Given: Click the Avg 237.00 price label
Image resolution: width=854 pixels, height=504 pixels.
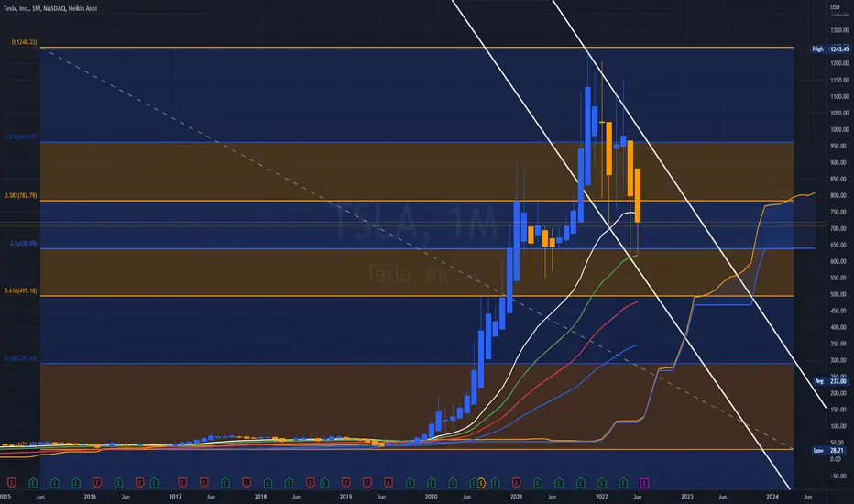Looking at the screenshot, I should 832,381.
